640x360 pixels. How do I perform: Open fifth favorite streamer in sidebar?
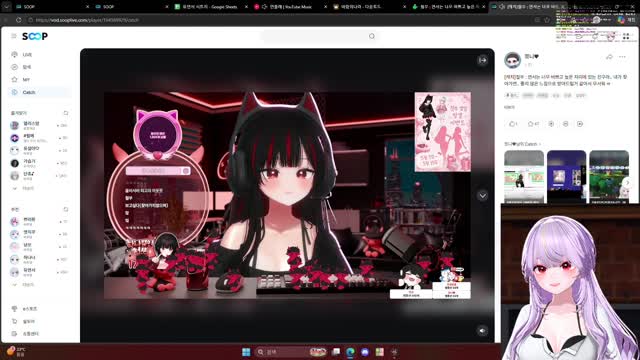point(40,176)
